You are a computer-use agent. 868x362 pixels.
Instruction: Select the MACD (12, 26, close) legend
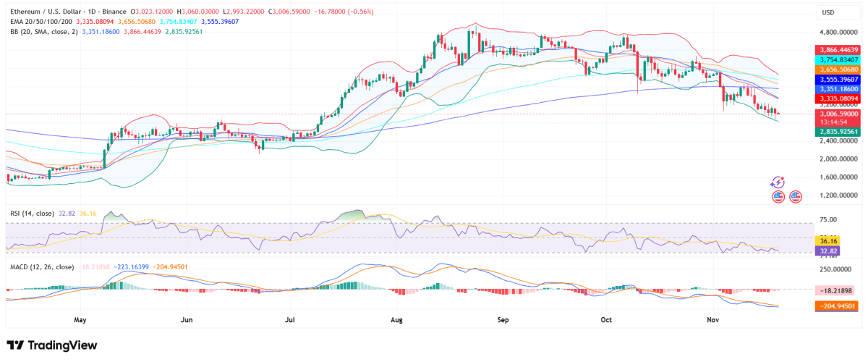tap(40, 266)
